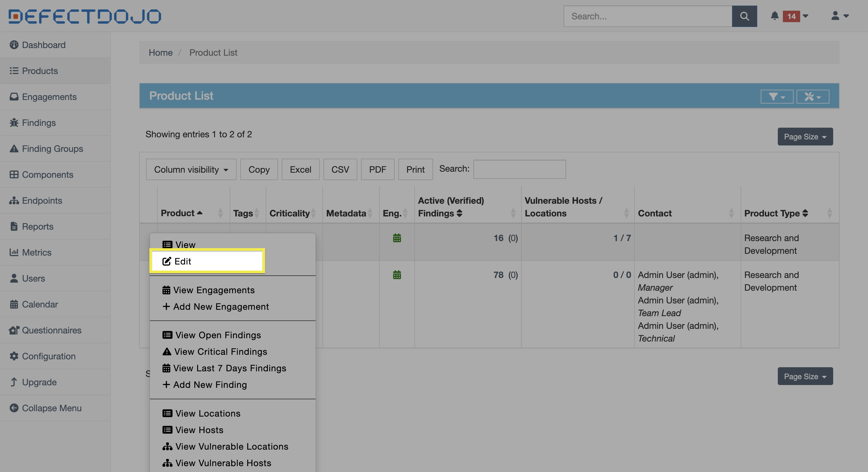This screenshot has width=868, height=472.
Task: Click the Upgrade arrow icon
Action: click(14, 382)
